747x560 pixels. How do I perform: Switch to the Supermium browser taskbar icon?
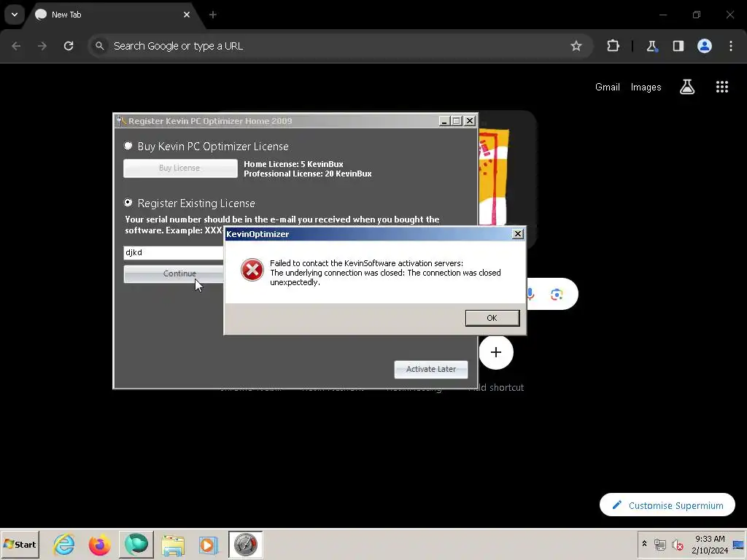136,544
